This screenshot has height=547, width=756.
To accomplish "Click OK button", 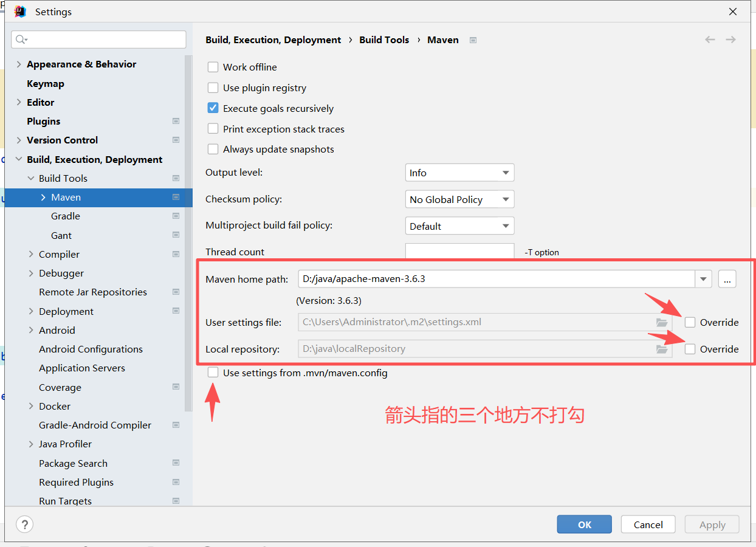I will (x=585, y=525).
